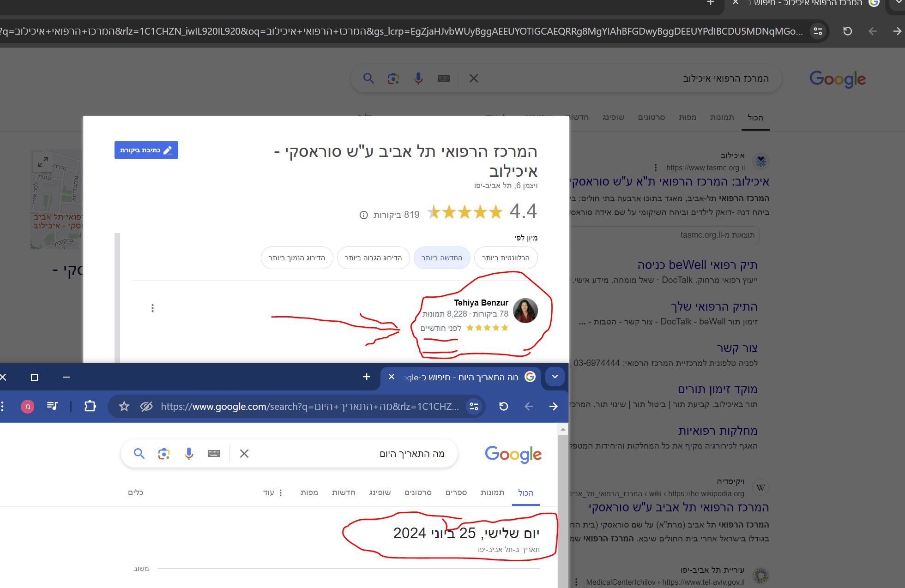Open a new tab in the back Chrome window
This screenshot has width=905, height=588.
pyautogui.click(x=711, y=3)
